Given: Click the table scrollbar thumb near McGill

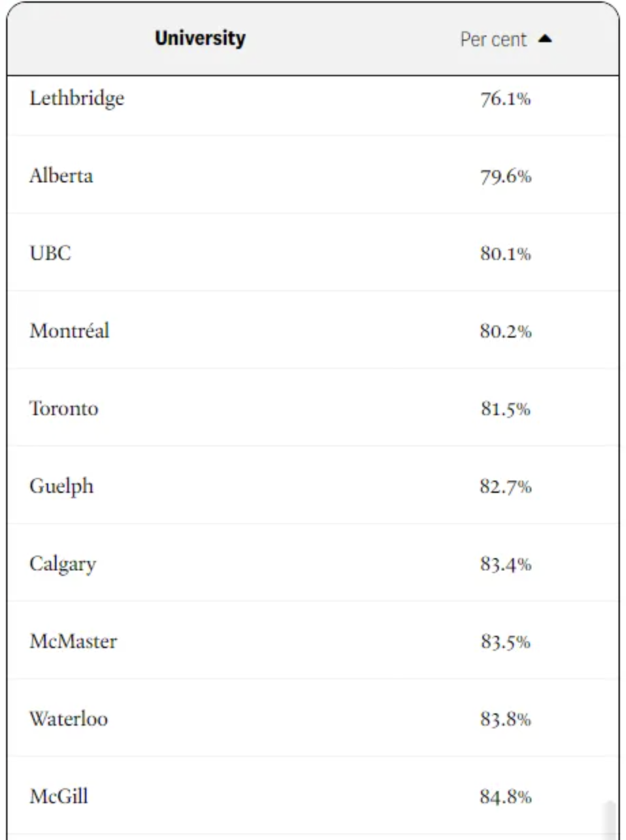Looking at the screenshot, I should click(610, 820).
